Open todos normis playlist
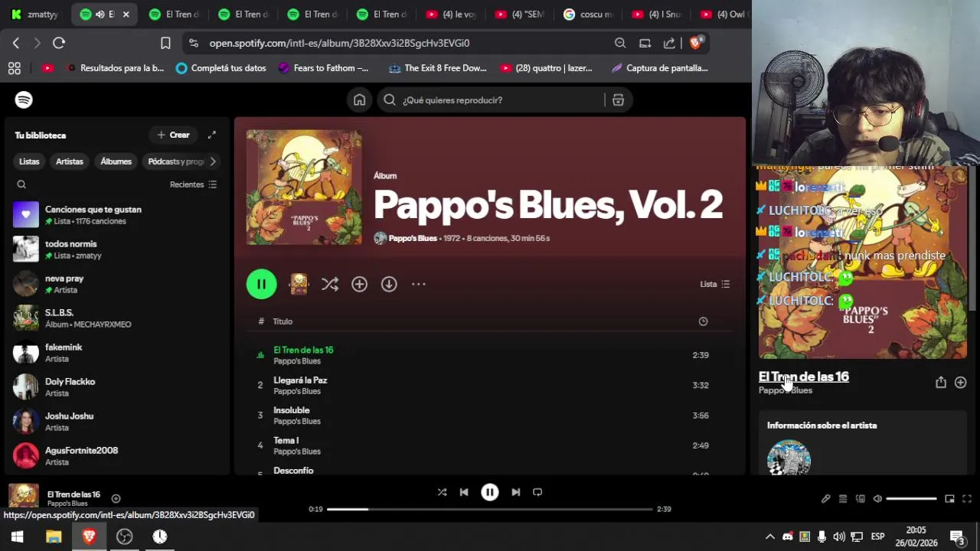 click(x=116, y=249)
